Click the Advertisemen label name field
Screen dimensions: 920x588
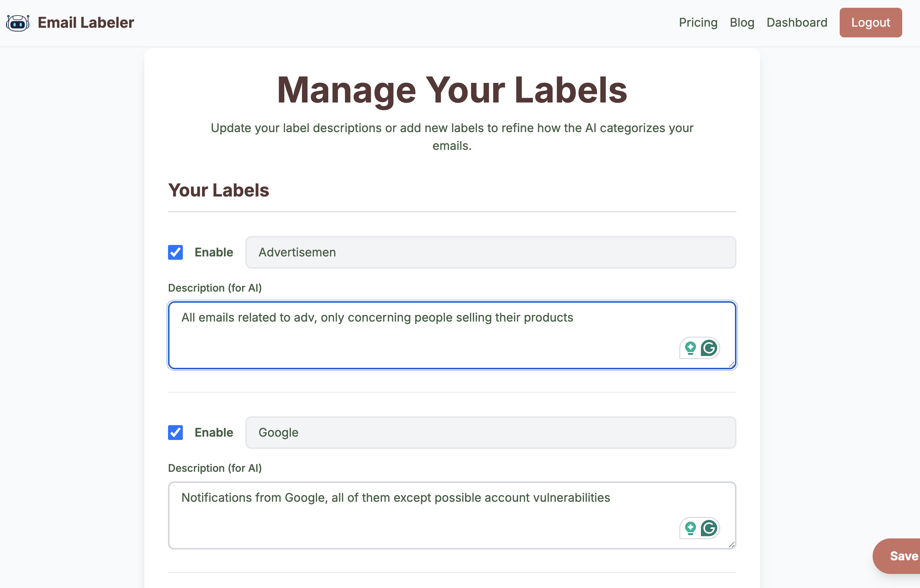490,252
